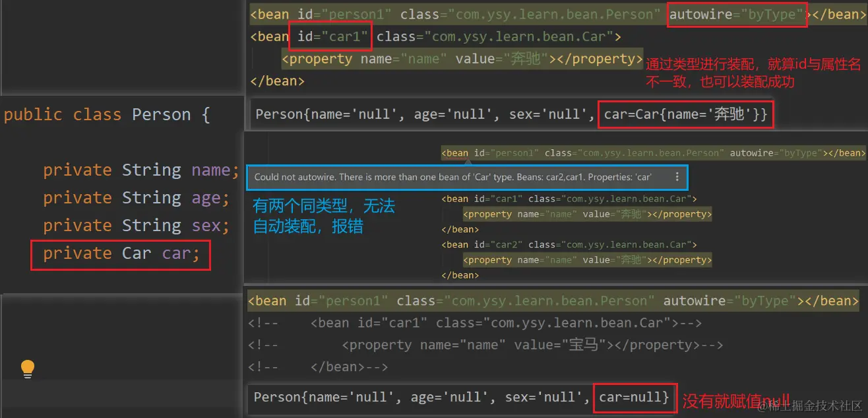The image size is (868, 418).
Task: Click the 奔驰 property line in top panel
Action: point(462,59)
